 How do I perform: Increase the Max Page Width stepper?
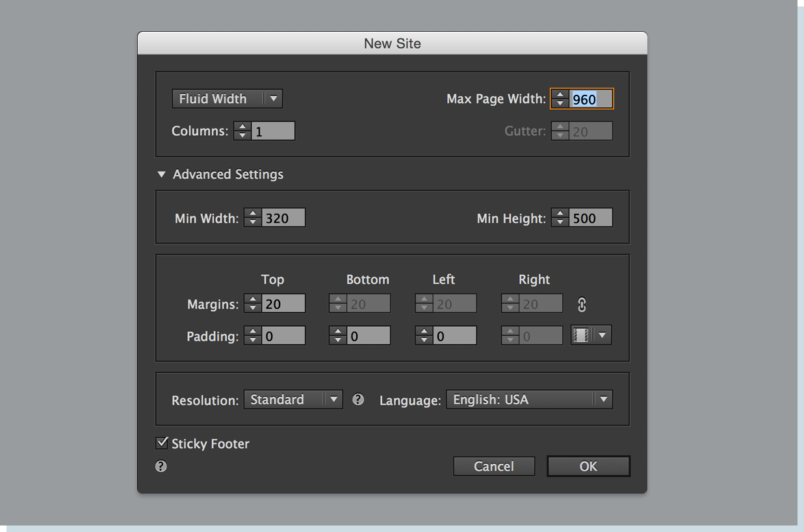pyautogui.click(x=560, y=95)
